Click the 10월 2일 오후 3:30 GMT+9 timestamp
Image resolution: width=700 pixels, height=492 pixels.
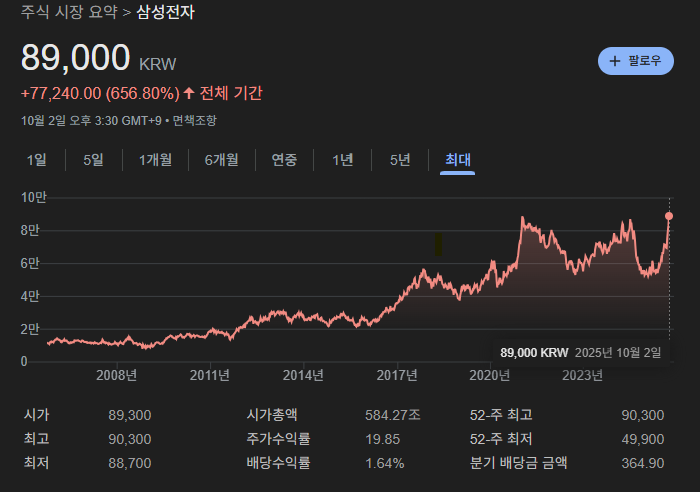pyautogui.click(x=91, y=121)
